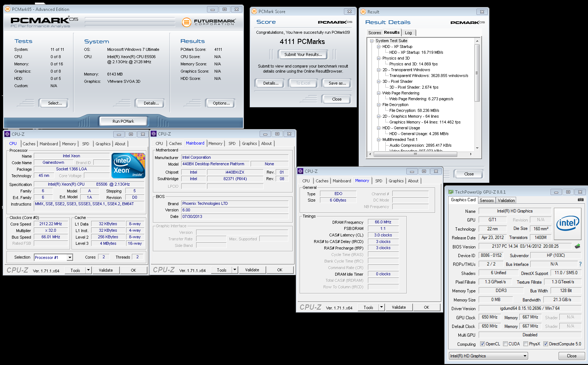Click the Driver Version field in GPU-Z

point(530,308)
